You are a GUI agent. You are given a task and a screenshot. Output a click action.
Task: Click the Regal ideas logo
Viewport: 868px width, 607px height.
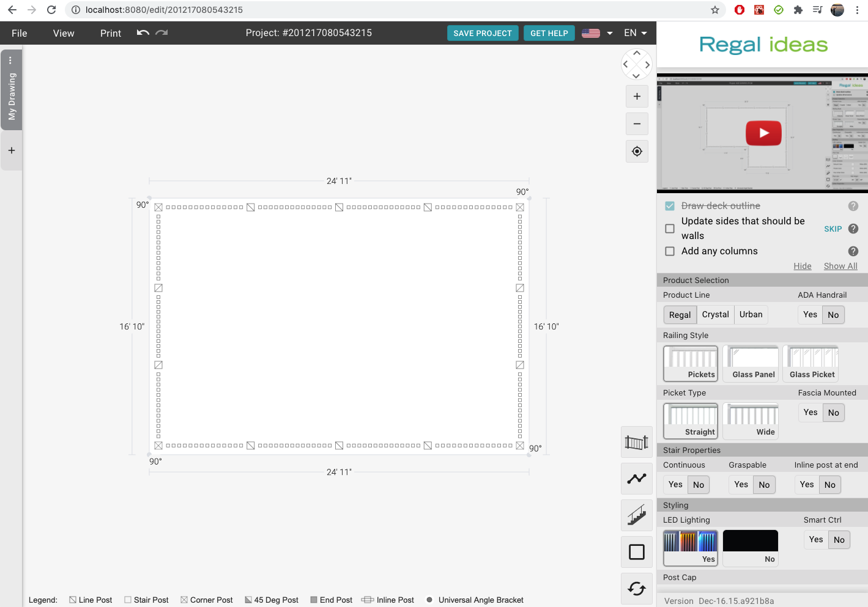pos(763,45)
